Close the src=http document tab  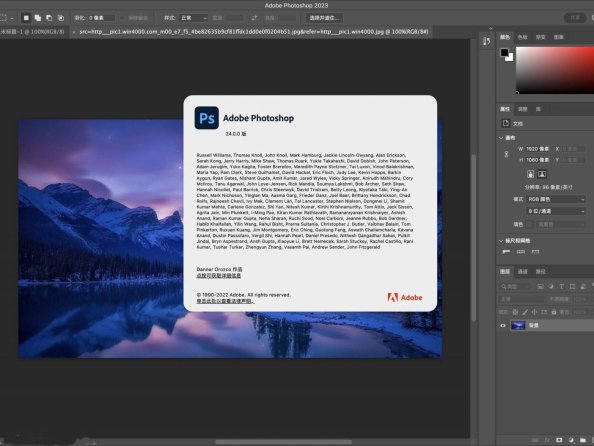pyautogui.click(x=73, y=32)
